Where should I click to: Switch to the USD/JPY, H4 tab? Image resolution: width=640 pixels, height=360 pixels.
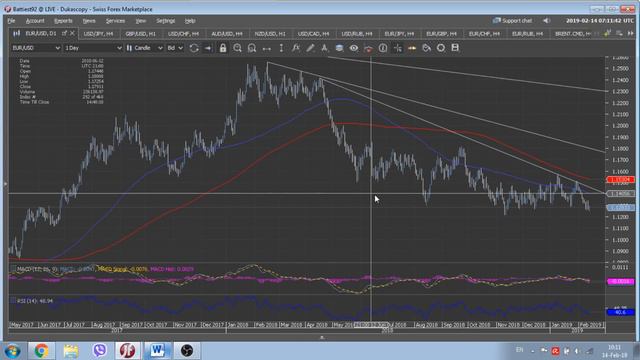click(x=98, y=33)
